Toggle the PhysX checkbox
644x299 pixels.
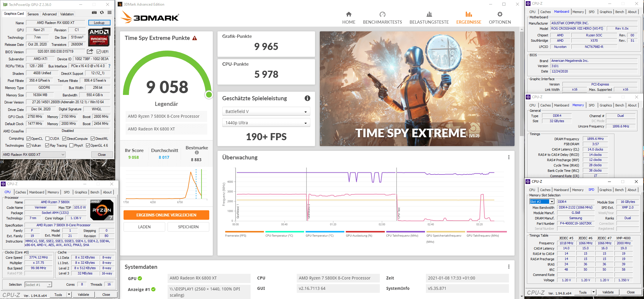click(x=71, y=146)
